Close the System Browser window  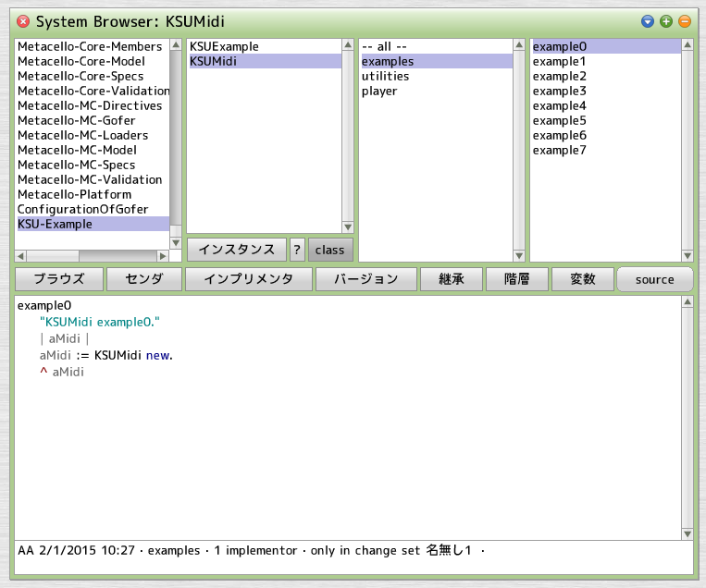[23, 21]
